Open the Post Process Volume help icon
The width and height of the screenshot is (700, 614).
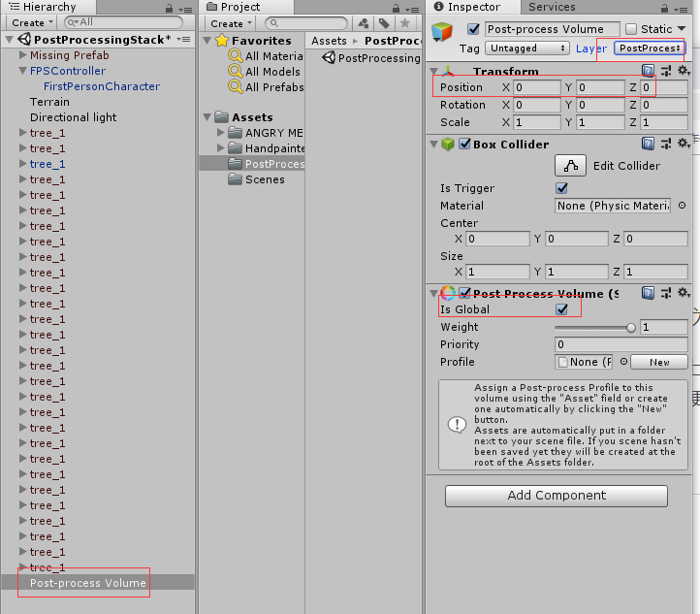(x=648, y=293)
